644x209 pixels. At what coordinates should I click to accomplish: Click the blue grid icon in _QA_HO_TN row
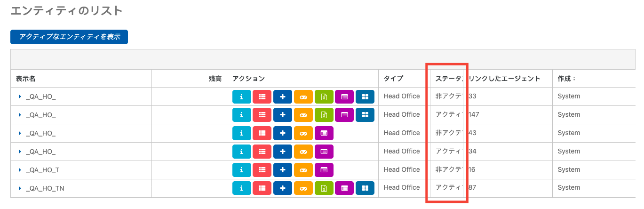pos(365,188)
